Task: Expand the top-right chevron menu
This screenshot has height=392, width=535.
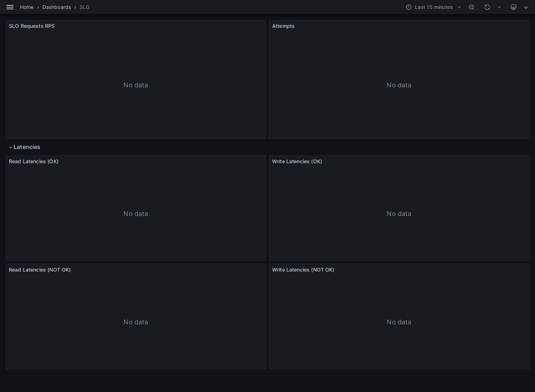Action: pos(526,7)
